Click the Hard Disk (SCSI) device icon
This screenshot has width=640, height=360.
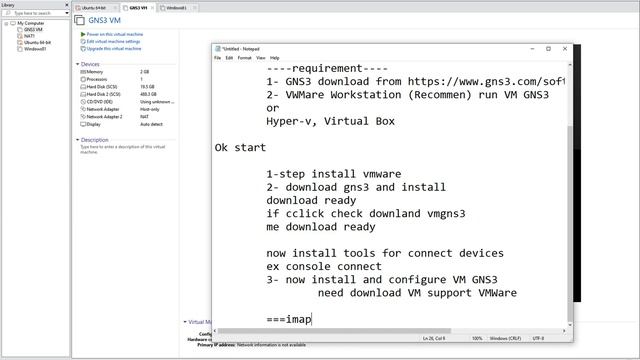pos(83,87)
